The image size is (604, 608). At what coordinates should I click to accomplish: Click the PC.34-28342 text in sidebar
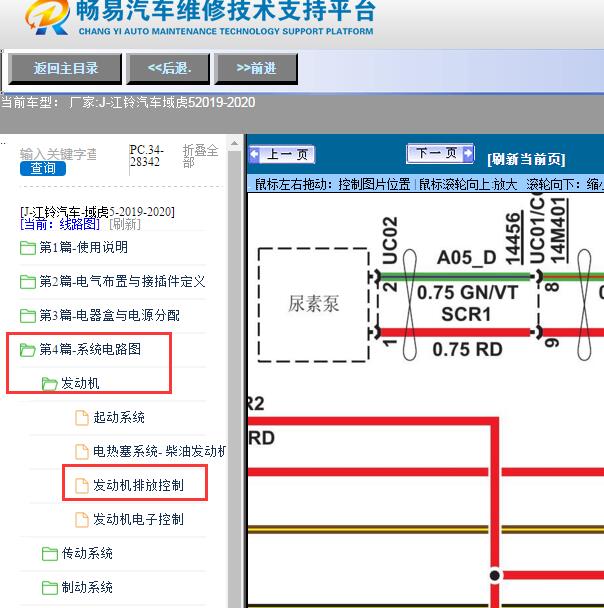[147, 155]
